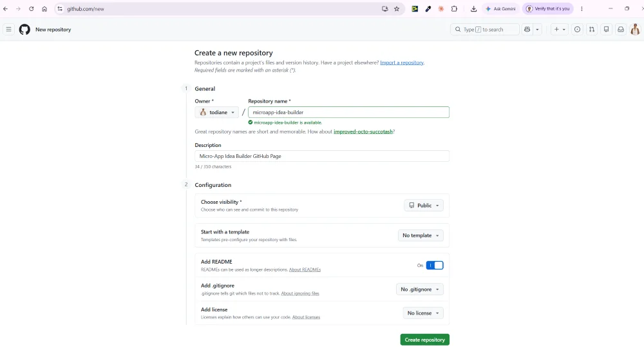Open the plus Create new menu
This screenshot has height=361, width=644.
559,29
